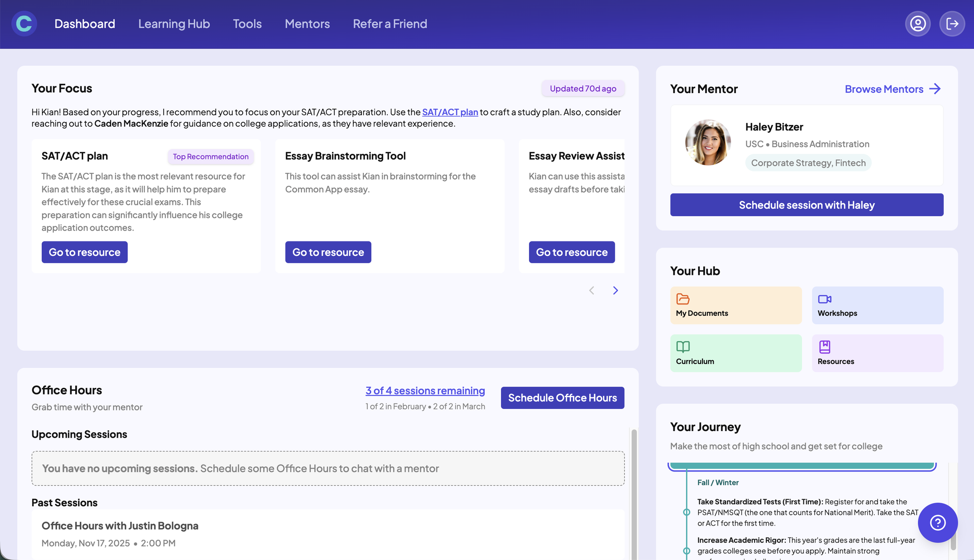Open My Documents folder tile
Viewport: 974px width, 560px height.
click(x=736, y=305)
